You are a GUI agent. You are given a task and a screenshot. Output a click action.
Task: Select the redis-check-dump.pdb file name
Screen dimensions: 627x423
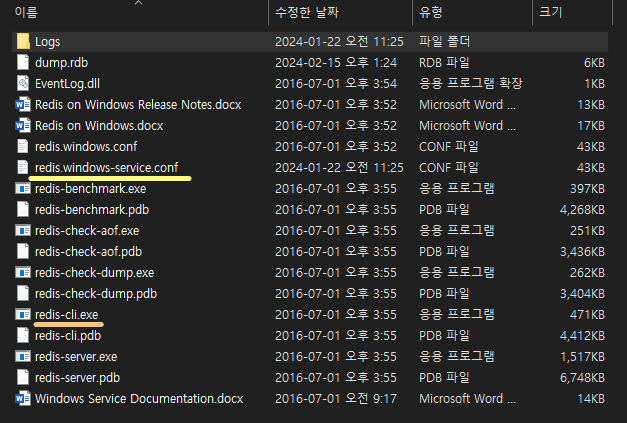[x=96, y=293]
